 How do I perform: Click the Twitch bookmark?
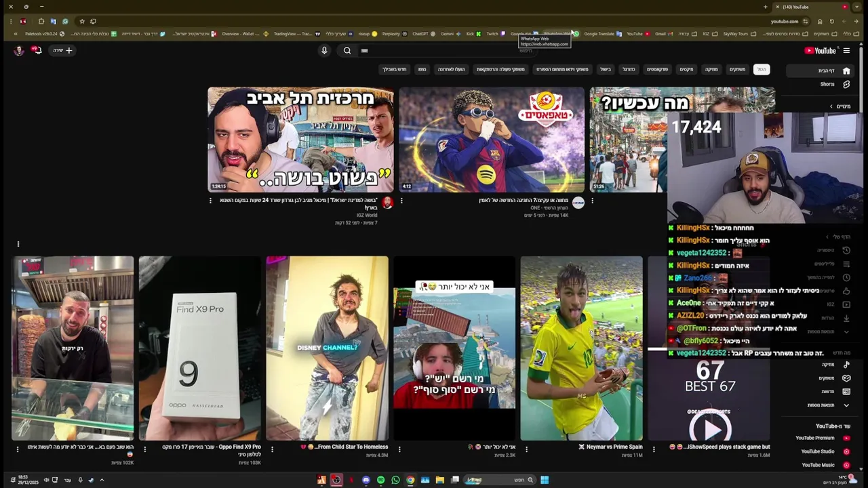pos(495,34)
